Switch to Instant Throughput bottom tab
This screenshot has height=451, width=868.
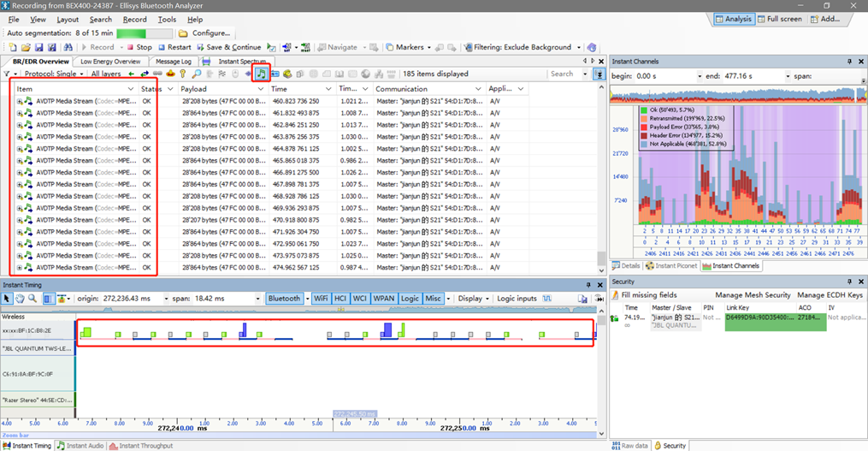click(x=141, y=446)
